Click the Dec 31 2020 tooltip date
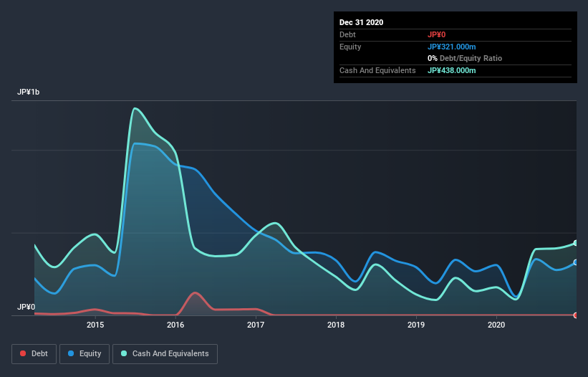This screenshot has height=377, width=588. pyautogui.click(x=361, y=22)
